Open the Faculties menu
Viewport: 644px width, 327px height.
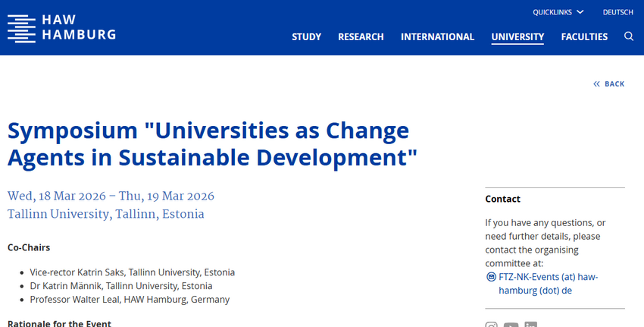pos(584,36)
